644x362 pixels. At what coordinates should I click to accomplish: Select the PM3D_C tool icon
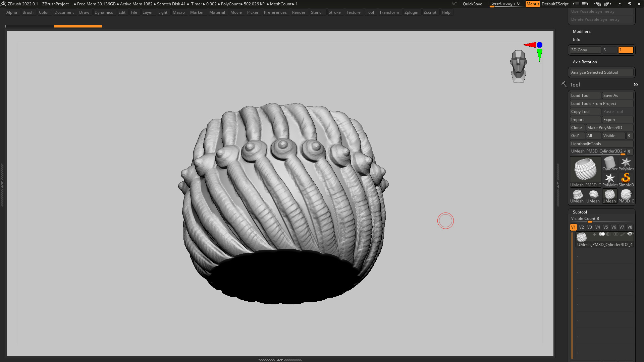click(x=626, y=196)
